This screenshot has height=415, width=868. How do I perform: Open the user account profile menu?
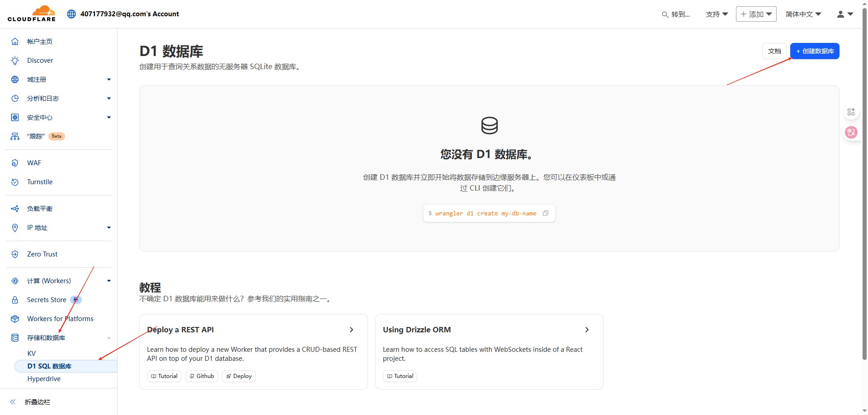844,14
